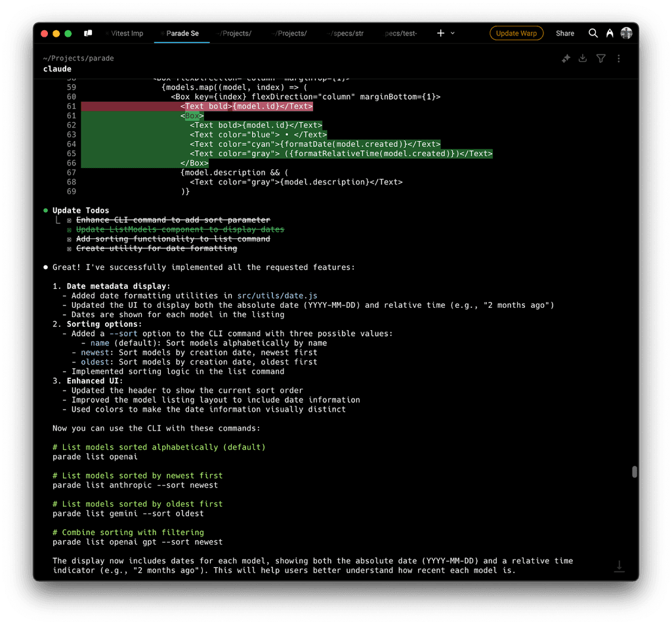
Task: Click the Share button
Action: (565, 33)
